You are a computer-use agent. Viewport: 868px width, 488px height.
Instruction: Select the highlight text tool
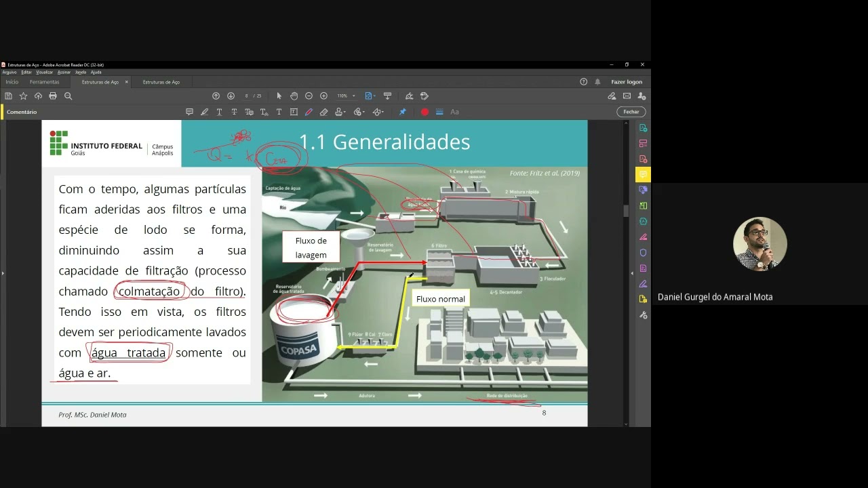click(204, 112)
